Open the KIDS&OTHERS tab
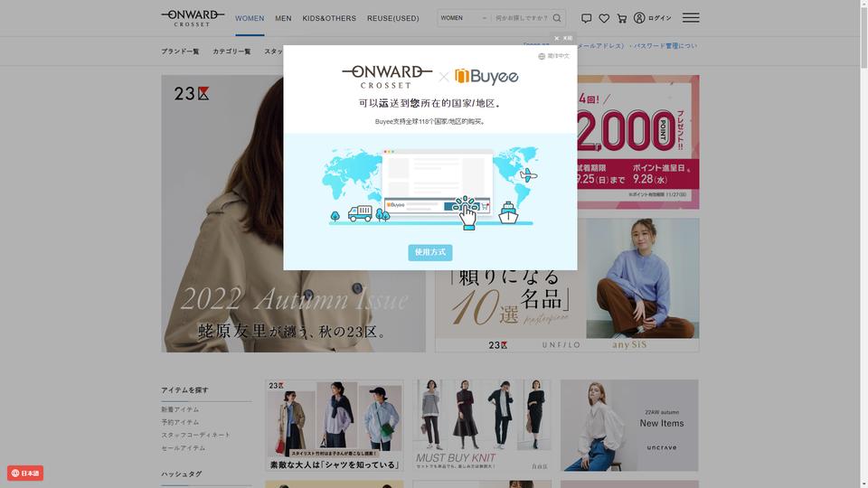Viewport: 868px width, 488px height. (329, 18)
